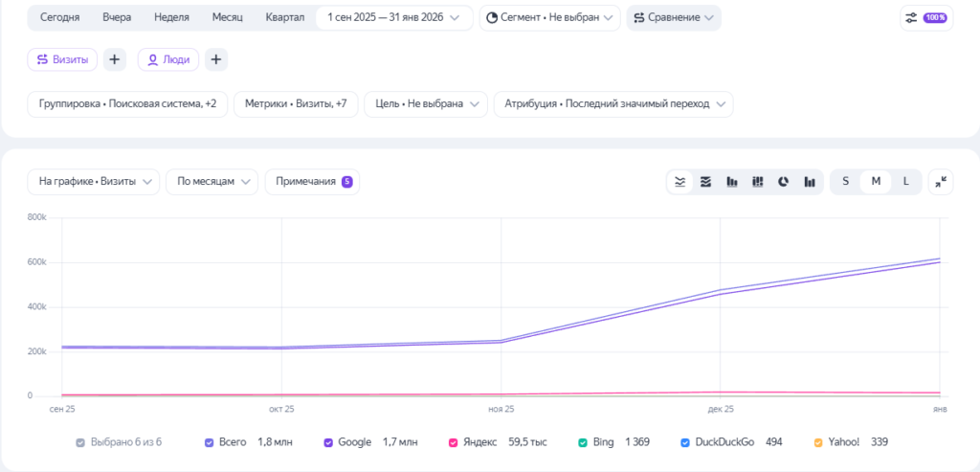
Task: Click the Примечания button
Action: point(312,182)
